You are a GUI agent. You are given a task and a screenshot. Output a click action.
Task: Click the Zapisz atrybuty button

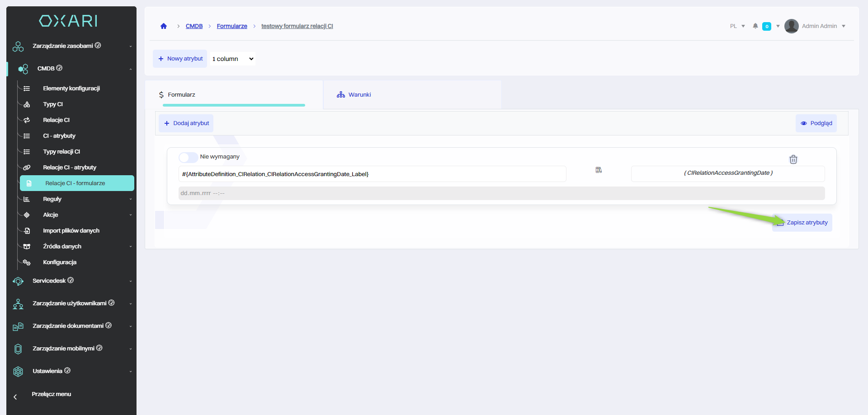(x=802, y=223)
